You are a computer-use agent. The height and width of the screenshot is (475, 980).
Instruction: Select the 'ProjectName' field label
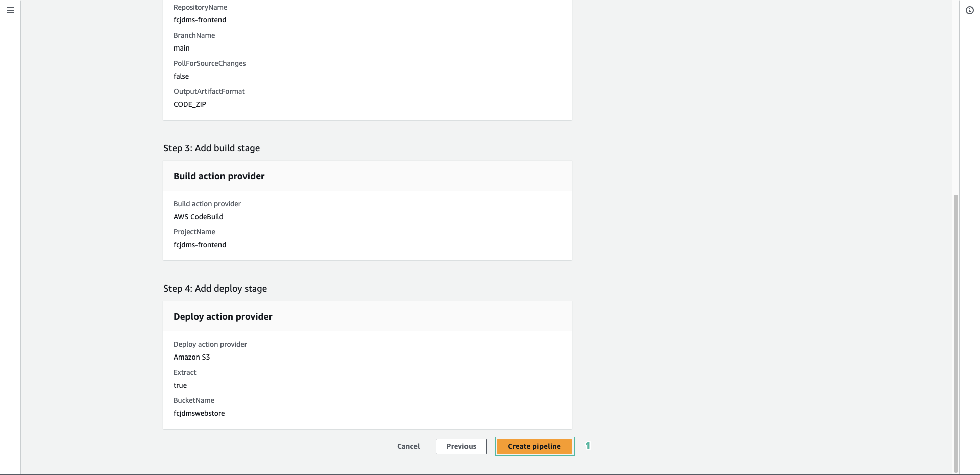click(x=194, y=232)
